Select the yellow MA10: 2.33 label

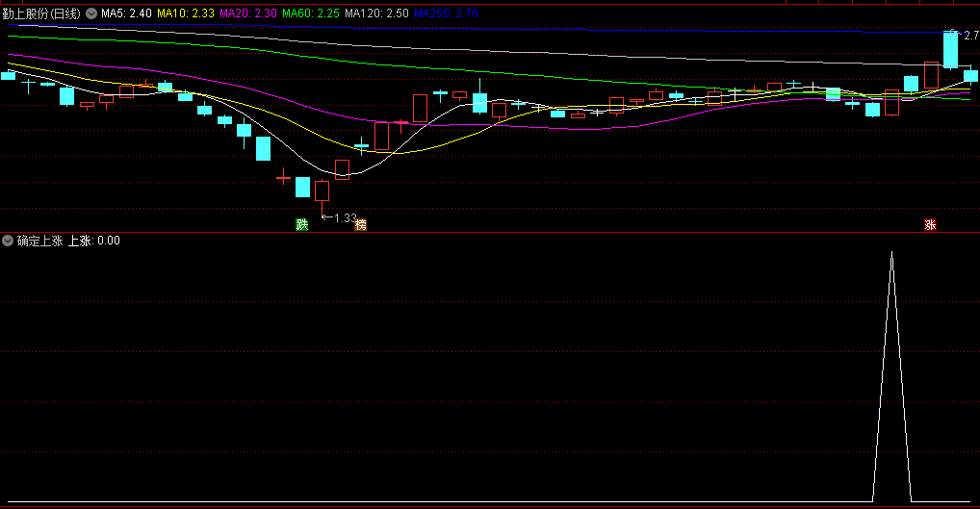186,13
